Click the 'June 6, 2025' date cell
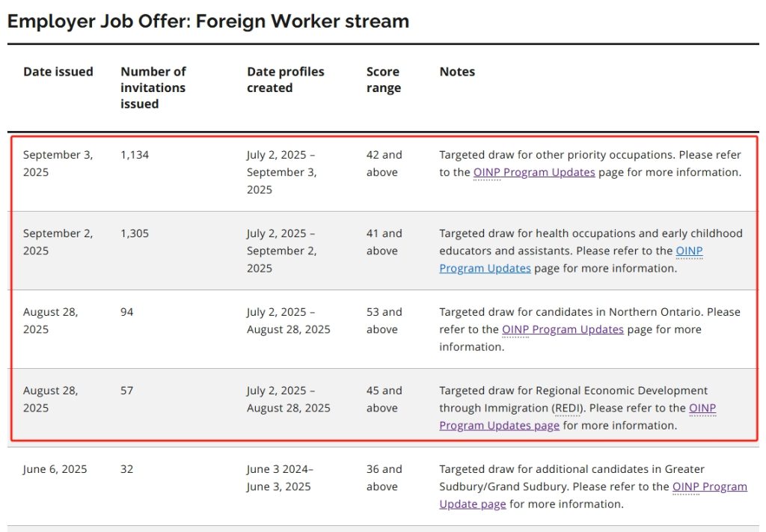 tap(55, 469)
